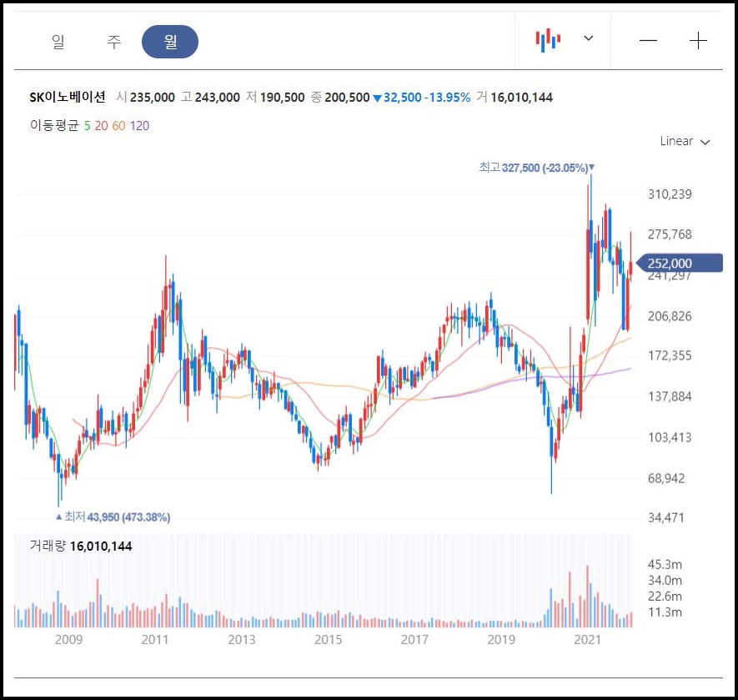
Task: Expand the chart type dropdown chevron
Action: click(589, 38)
